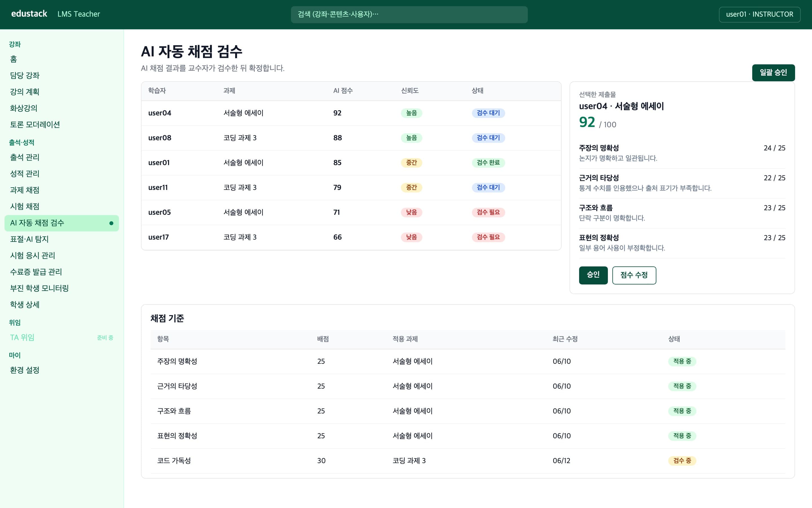Image resolution: width=812 pixels, height=508 pixels.
Task: Go to 홈 in the sidebar
Action: (62, 59)
